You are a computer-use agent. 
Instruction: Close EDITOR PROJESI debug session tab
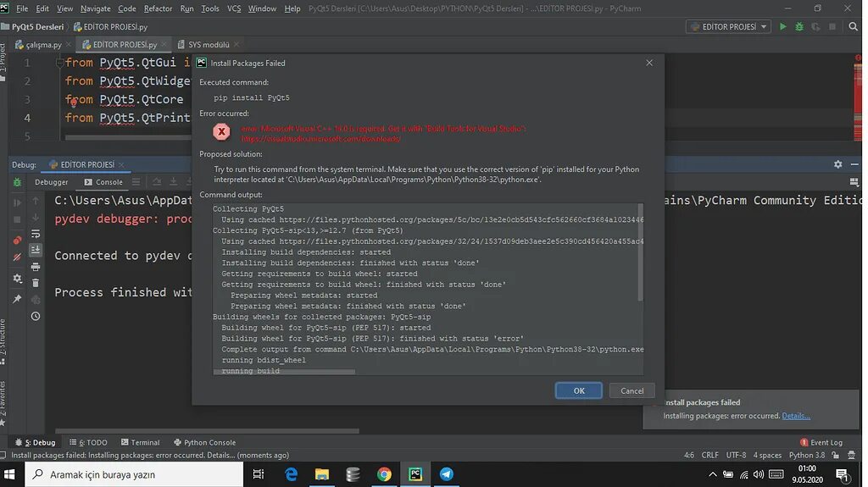121,164
